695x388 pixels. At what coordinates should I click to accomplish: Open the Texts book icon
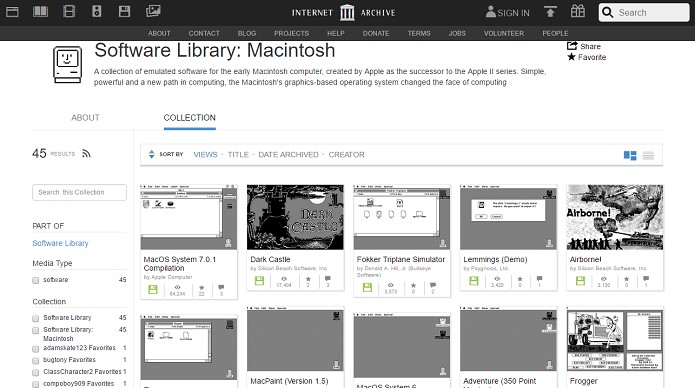tap(40, 11)
